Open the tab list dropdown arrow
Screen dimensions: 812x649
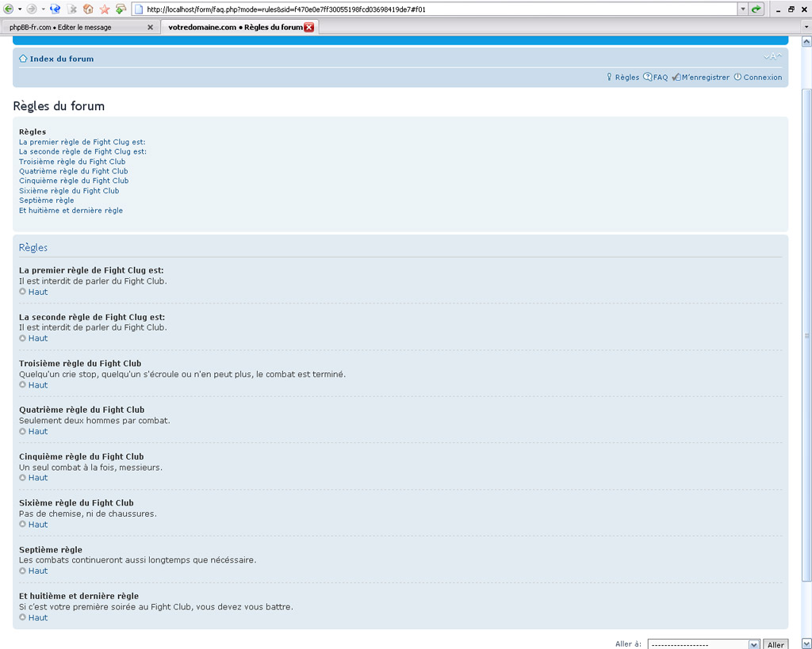(806, 27)
